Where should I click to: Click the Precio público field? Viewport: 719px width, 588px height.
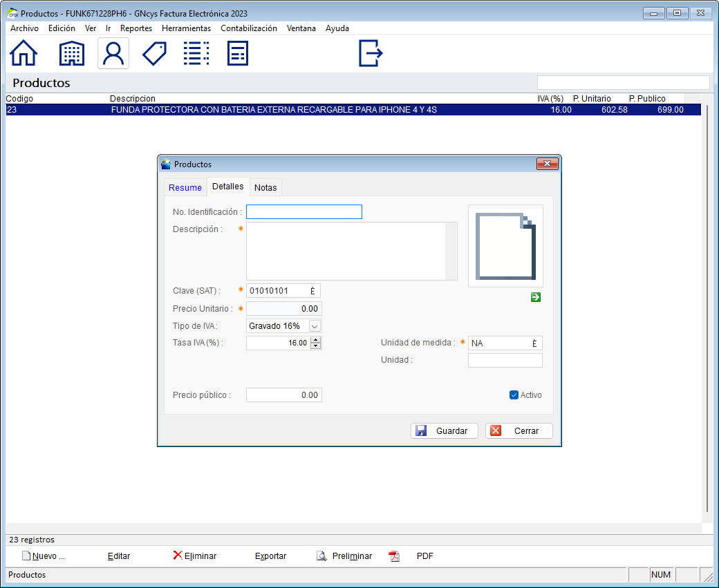point(284,395)
